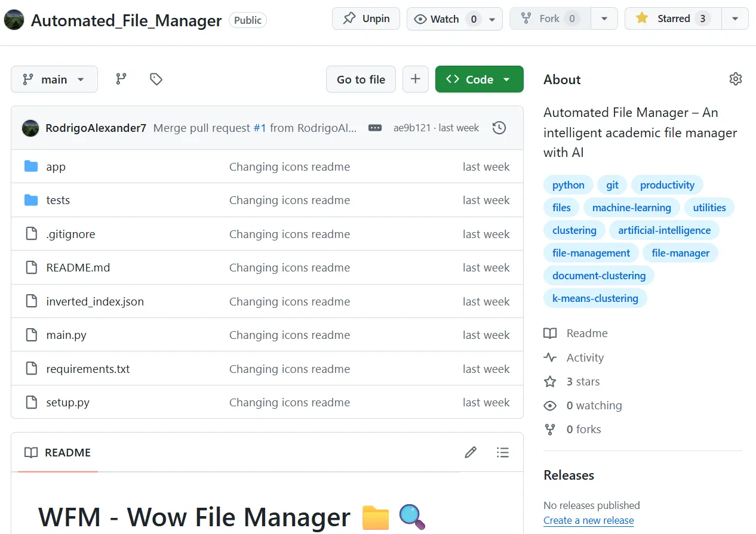
Task: Click the fork icon beside 0 forks
Action: 550,430
